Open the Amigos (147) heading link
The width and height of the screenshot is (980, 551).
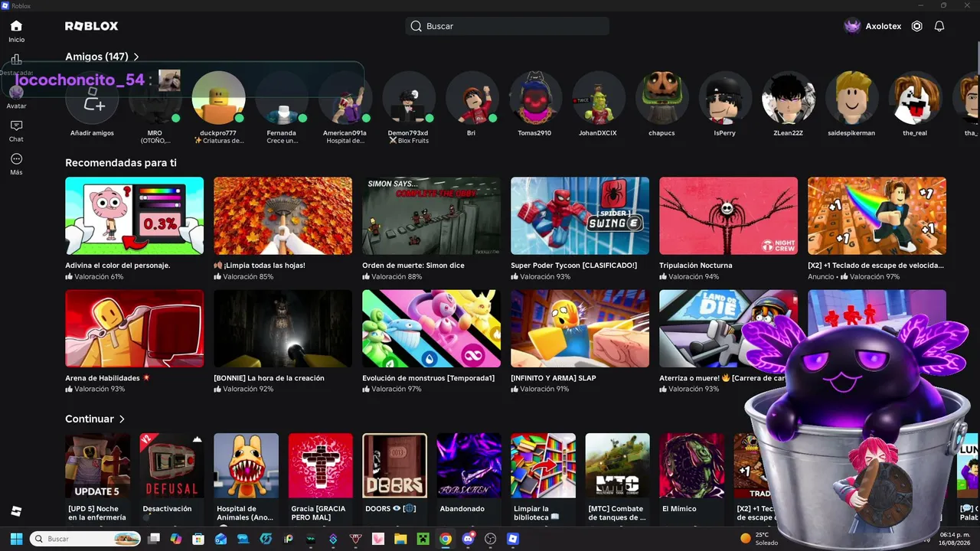tap(96, 57)
